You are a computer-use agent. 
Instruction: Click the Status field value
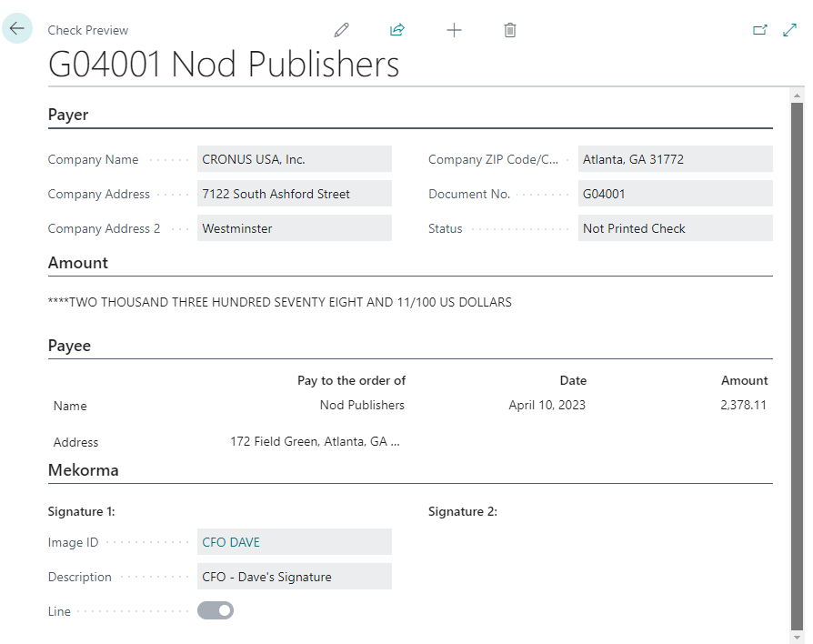[675, 228]
